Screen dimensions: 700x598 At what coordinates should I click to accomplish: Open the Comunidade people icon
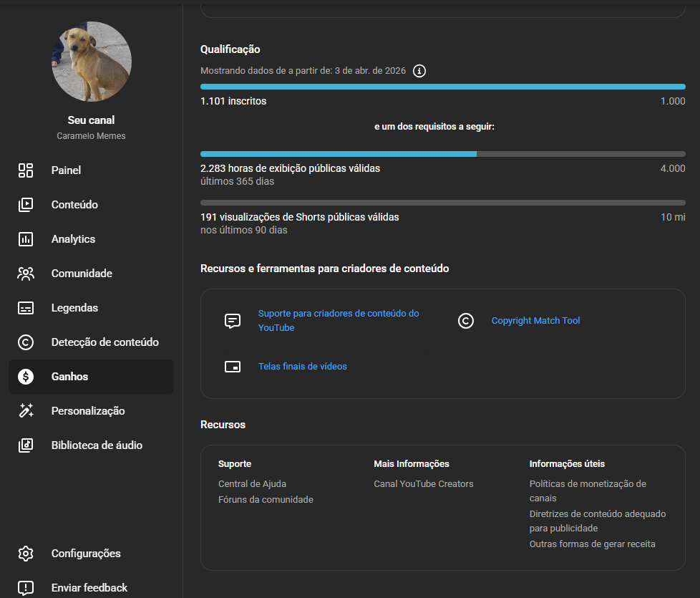point(26,274)
